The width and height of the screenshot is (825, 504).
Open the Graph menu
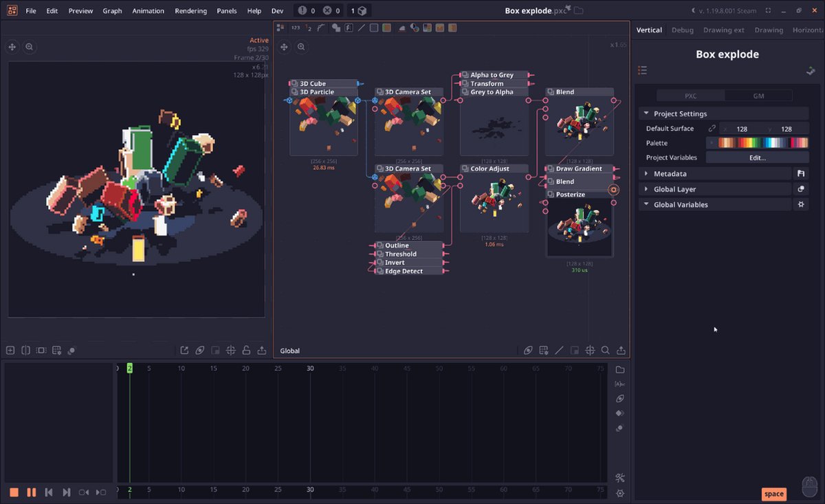coord(112,11)
